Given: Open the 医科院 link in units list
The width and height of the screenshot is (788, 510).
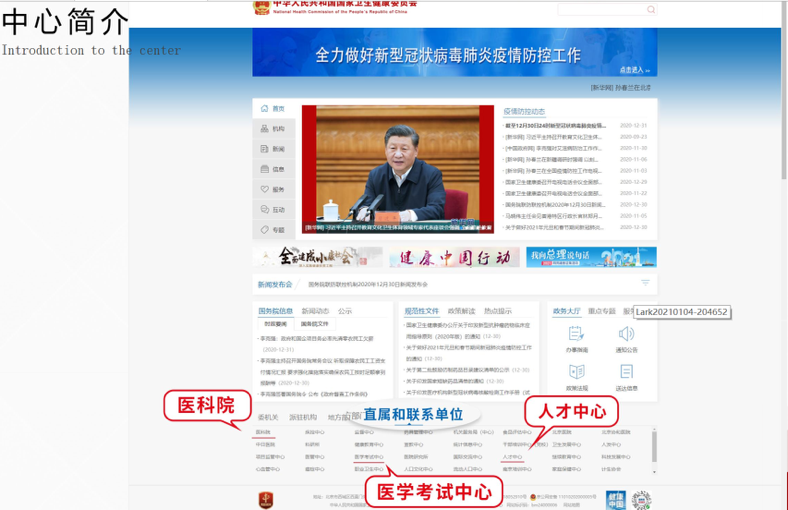Looking at the screenshot, I should (x=263, y=432).
